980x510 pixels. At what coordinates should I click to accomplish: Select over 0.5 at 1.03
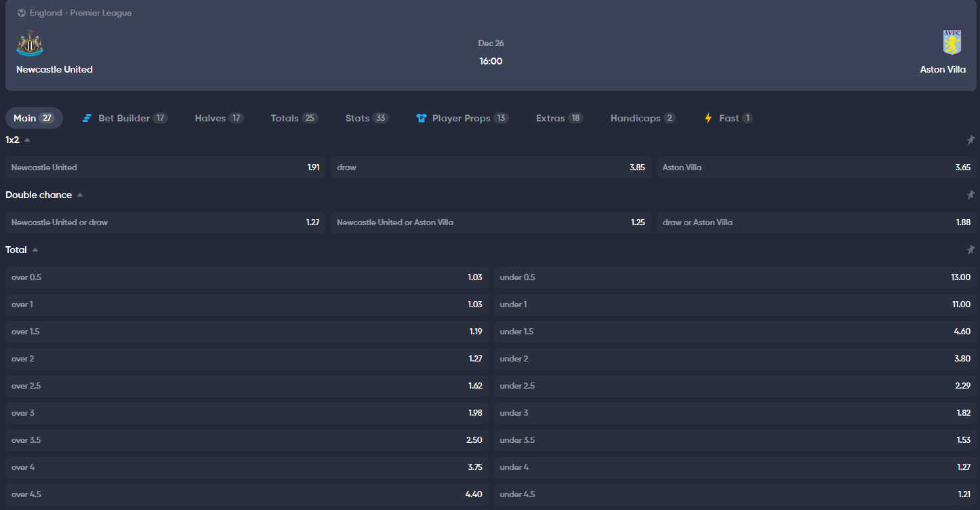tap(247, 277)
